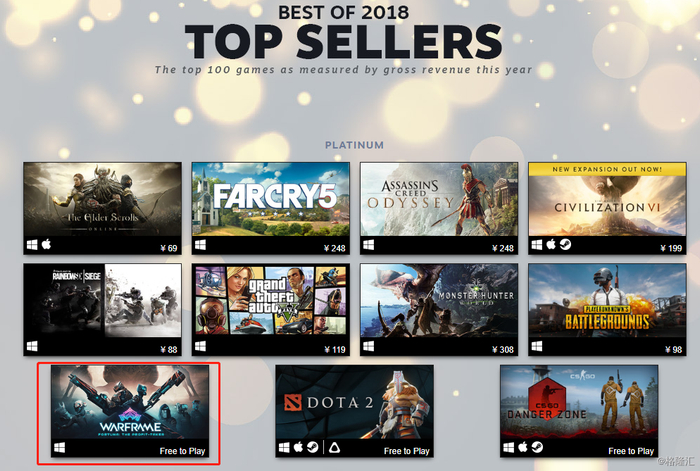The height and width of the screenshot is (471, 700).
Task: Click Free to Play label under Dota 2
Action: click(x=407, y=451)
